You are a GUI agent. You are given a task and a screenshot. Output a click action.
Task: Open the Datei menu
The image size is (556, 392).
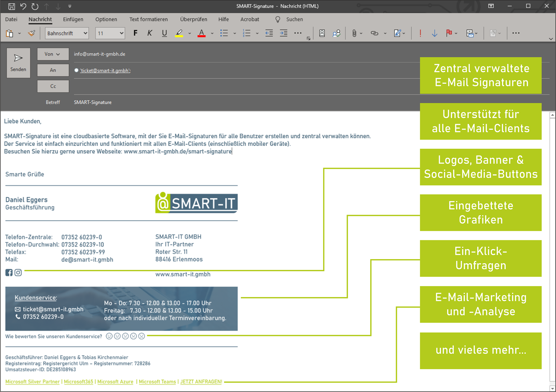click(x=11, y=19)
